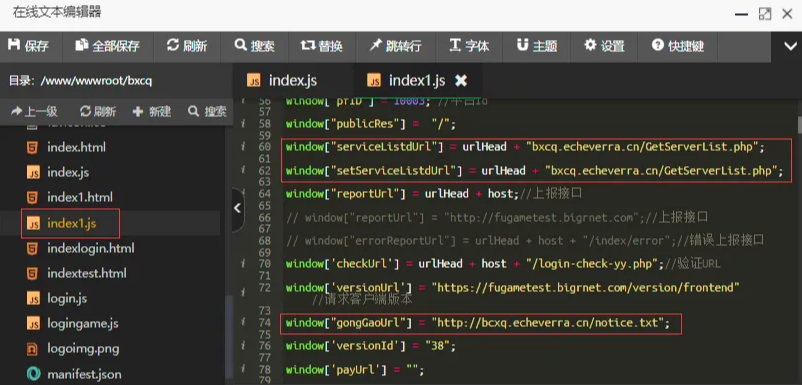Click the window["publicRes"] code line
This screenshot has height=385, width=802.
371,124
